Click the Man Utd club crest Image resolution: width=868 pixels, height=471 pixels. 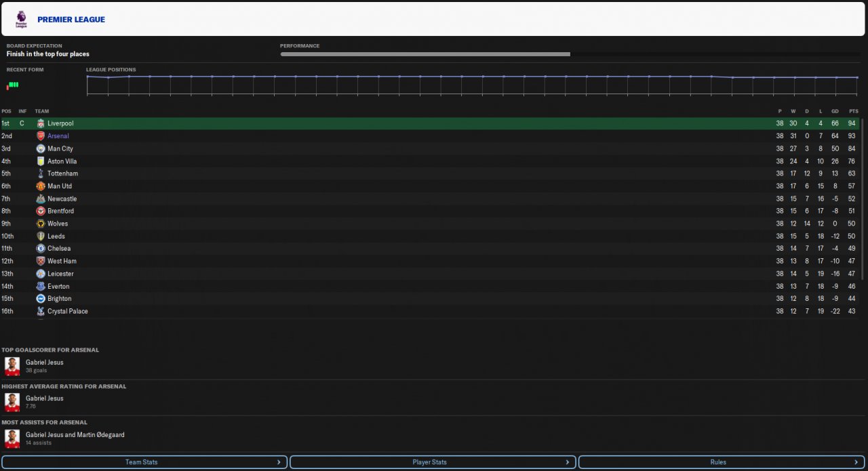coord(41,186)
